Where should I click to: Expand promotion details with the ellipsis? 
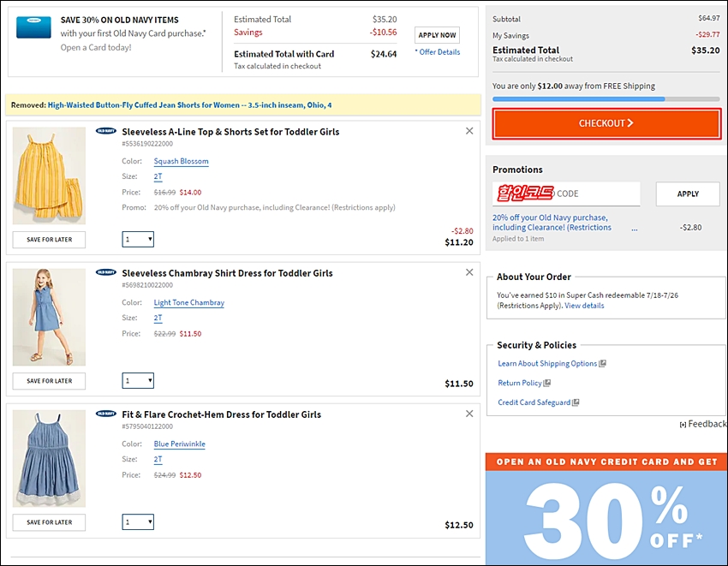pos(634,229)
